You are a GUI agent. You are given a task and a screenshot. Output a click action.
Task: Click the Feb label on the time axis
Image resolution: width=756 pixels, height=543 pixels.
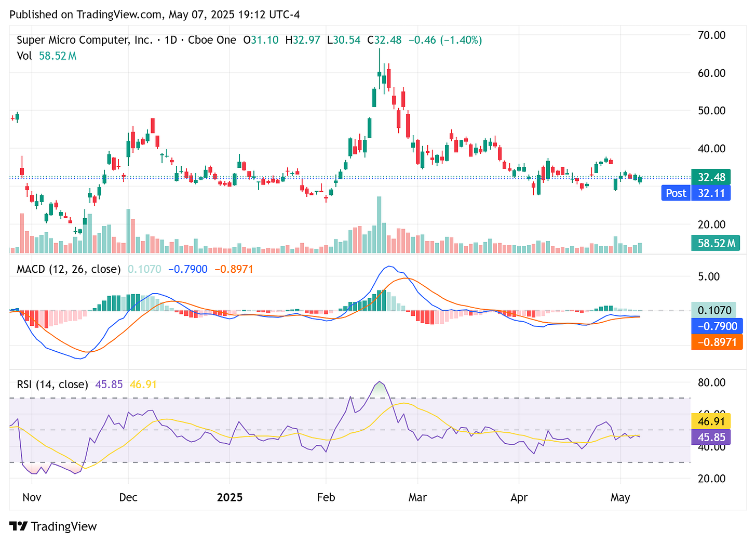click(x=326, y=497)
